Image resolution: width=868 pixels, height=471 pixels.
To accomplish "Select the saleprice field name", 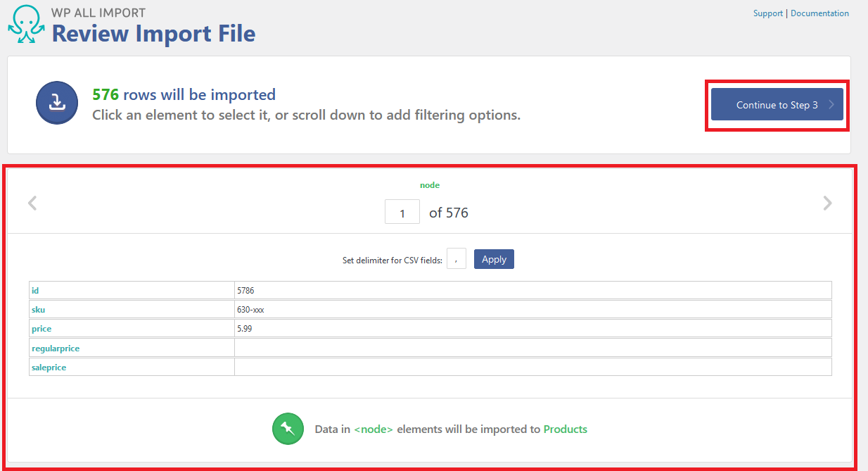I will 49,368.
